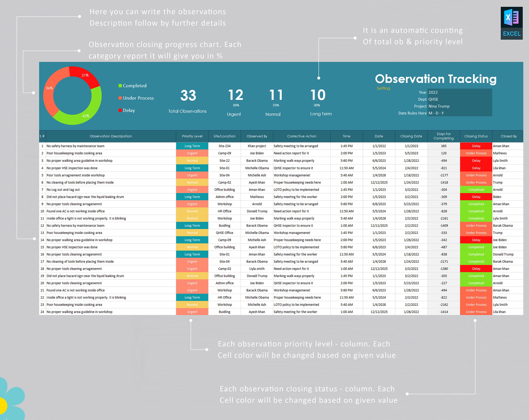Click the green Completed legend marker
The image size is (529, 420).
120,86
